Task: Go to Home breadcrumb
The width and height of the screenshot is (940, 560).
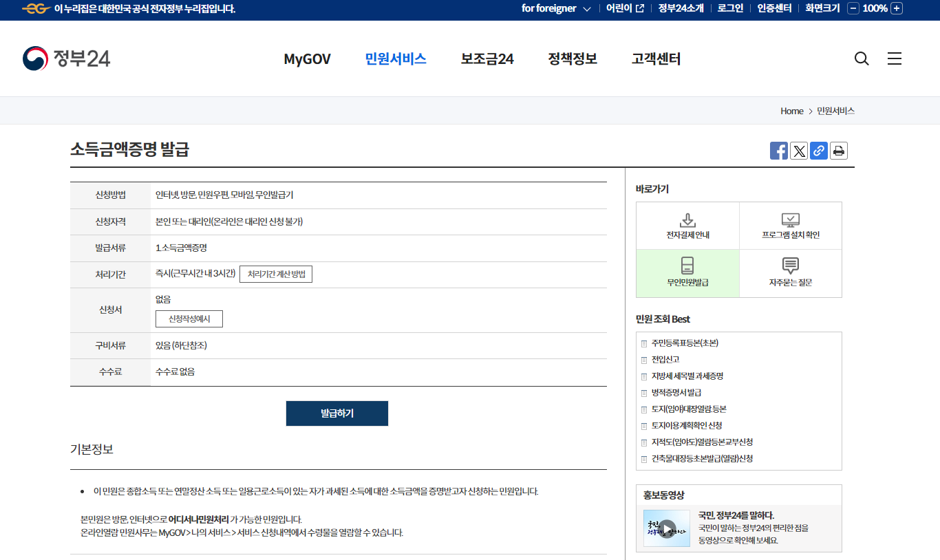Action: pos(791,111)
